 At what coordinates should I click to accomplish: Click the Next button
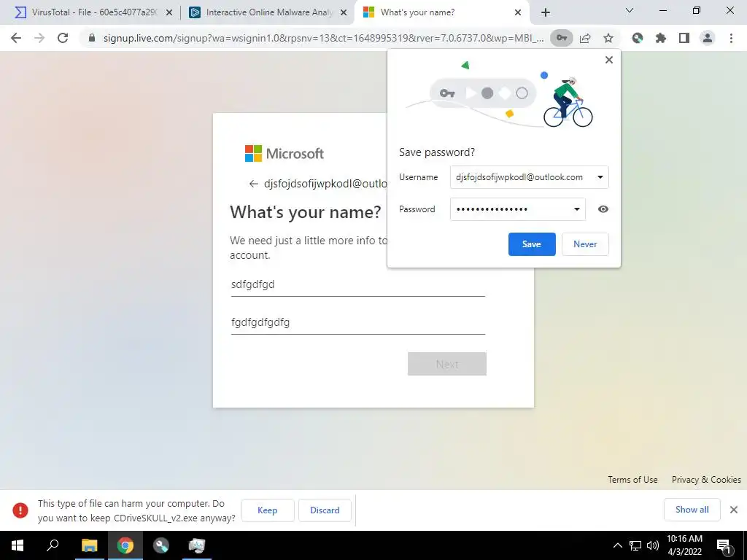[447, 365]
